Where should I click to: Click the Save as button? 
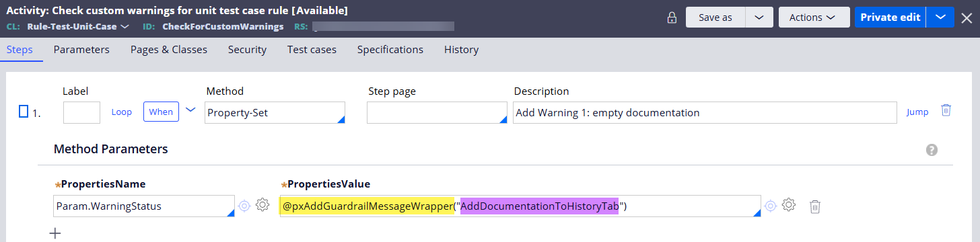pyautogui.click(x=715, y=17)
